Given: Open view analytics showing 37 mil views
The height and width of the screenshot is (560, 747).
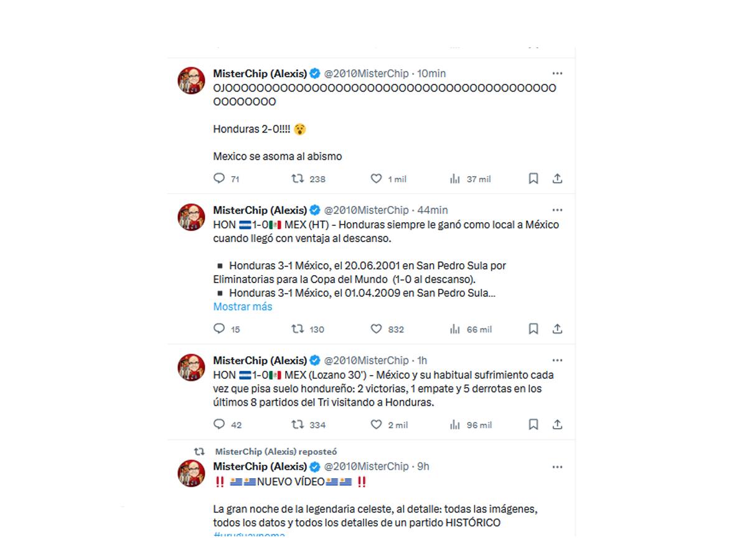Looking at the screenshot, I should pos(454,179).
